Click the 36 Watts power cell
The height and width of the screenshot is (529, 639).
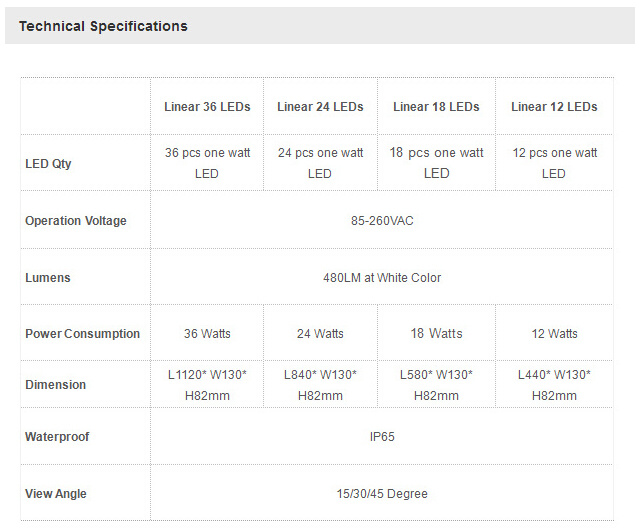[x=207, y=334]
